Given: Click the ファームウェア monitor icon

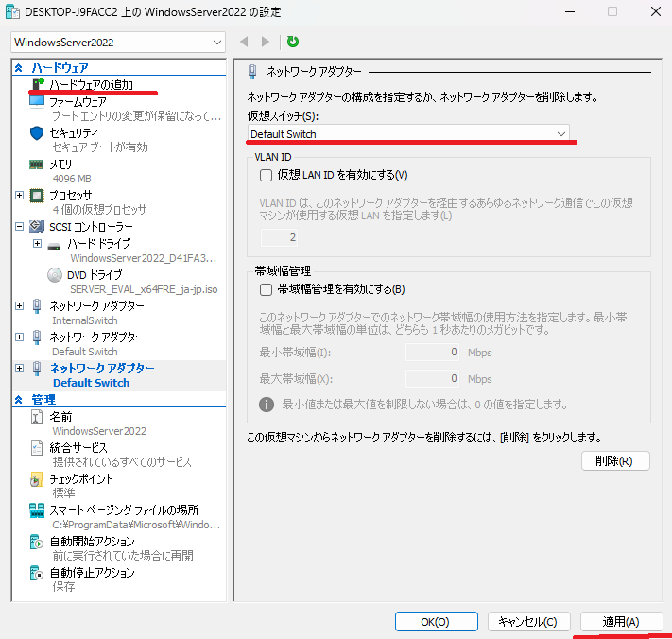Looking at the screenshot, I should click(37, 101).
